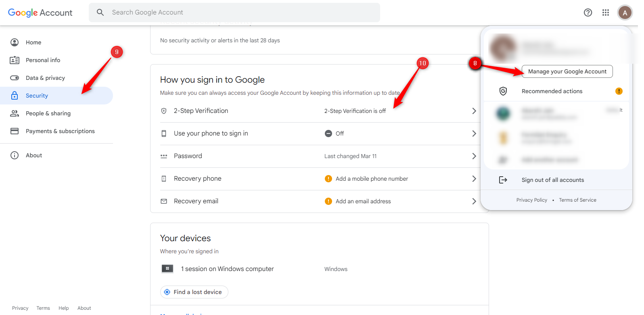Click the People & sharing icon
This screenshot has height=315, width=644.
[15, 113]
